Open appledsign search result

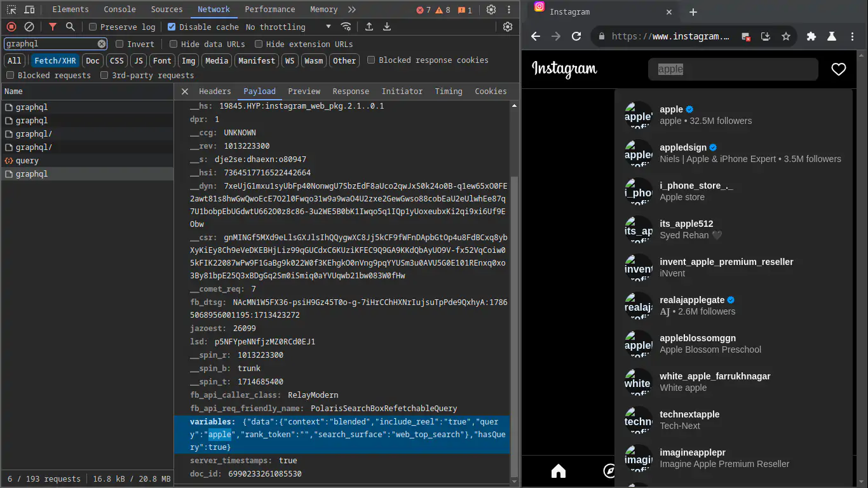(733, 153)
